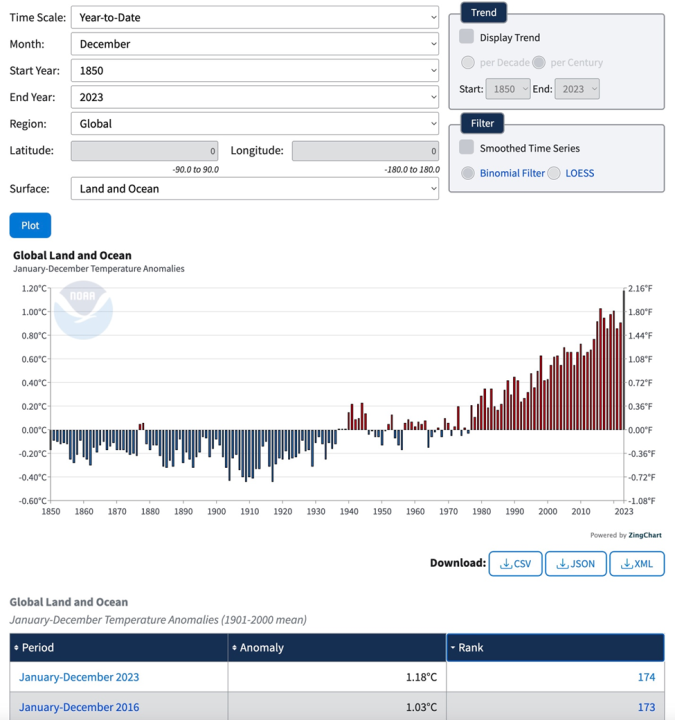Open the Start Year dropdown
Image resolution: width=675 pixels, height=720 pixels.
point(255,71)
